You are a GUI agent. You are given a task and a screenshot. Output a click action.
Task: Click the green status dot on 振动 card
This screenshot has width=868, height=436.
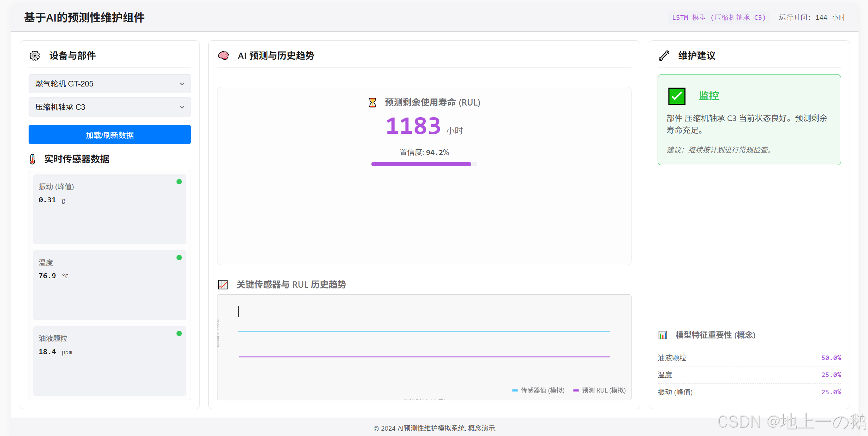[179, 182]
